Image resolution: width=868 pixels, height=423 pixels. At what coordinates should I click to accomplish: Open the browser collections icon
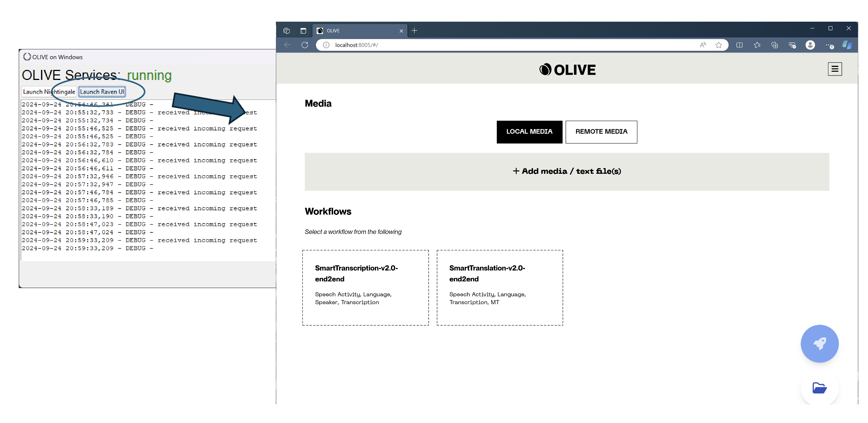tap(774, 45)
